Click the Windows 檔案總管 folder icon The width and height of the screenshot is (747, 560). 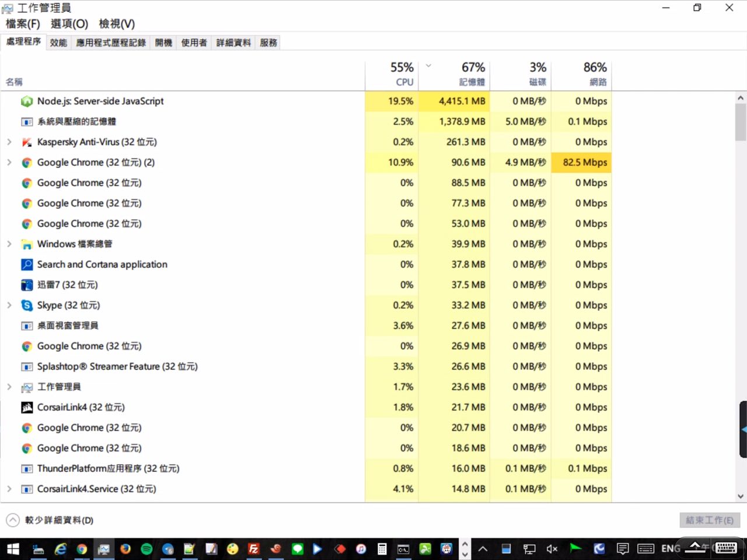pos(27,244)
